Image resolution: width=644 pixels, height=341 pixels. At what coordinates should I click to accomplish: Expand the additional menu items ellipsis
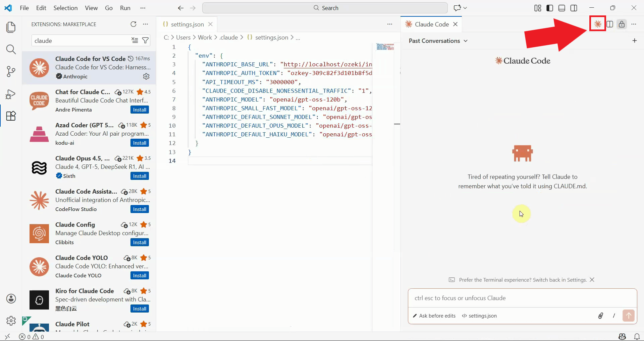point(143,8)
